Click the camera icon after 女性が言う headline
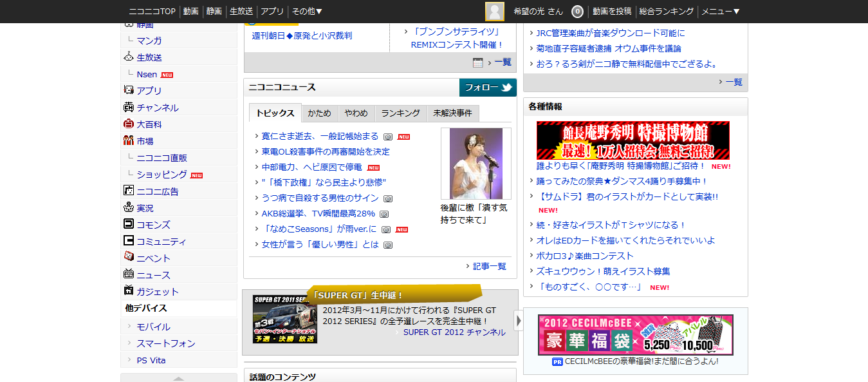Screen dimensions: 868x382 pyautogui.click(x=388, y=245)
